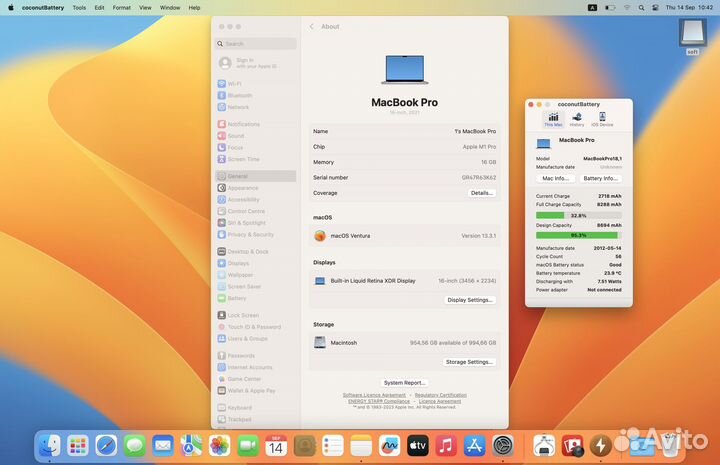This screenshot has width=720, height=465.
Task: Click the Serial number value GR47R63K62
Action: (x=479, y=178)
